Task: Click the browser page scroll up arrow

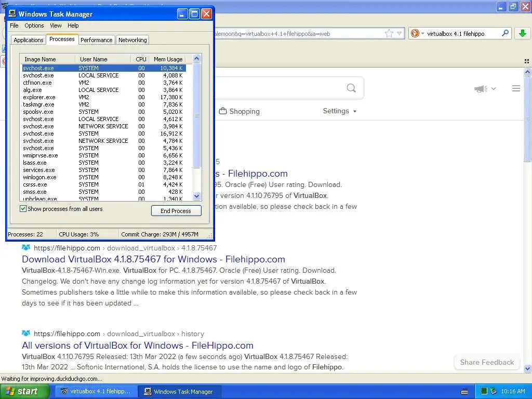Action: [527, 72]
